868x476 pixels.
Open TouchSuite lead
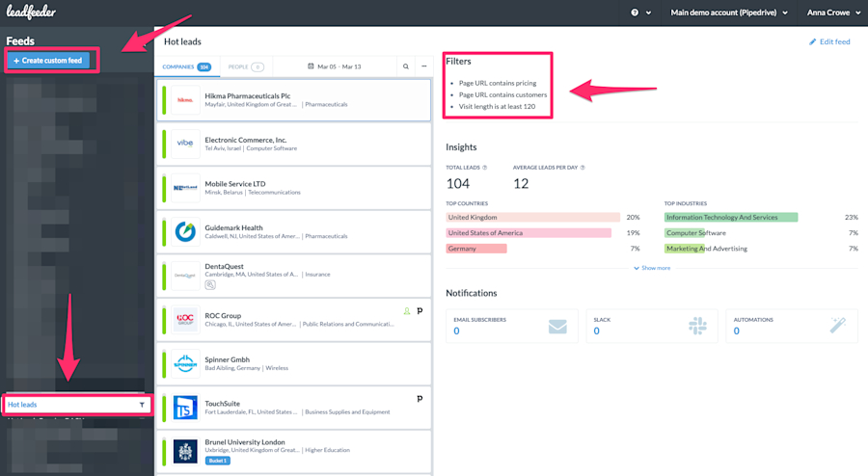pos(293,408)
